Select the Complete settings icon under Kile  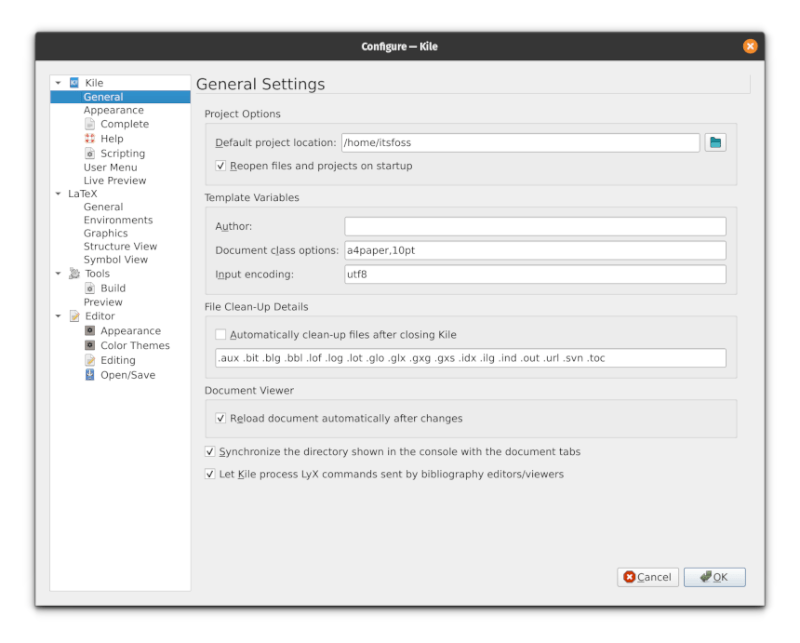pyautogui.click(x=90, y=124)
